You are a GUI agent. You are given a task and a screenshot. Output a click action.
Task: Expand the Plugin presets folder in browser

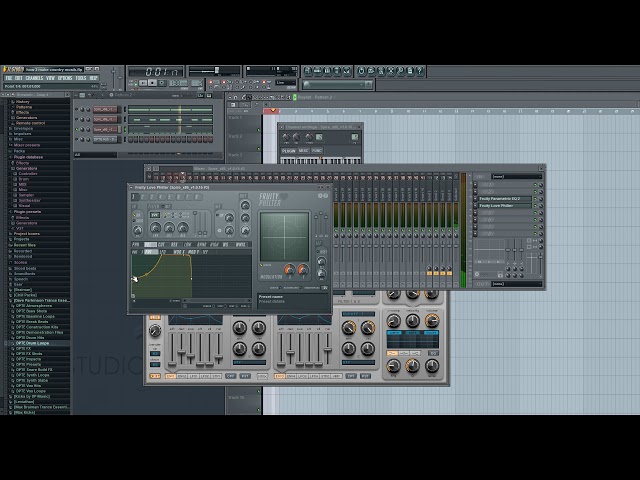pos(27,212)
